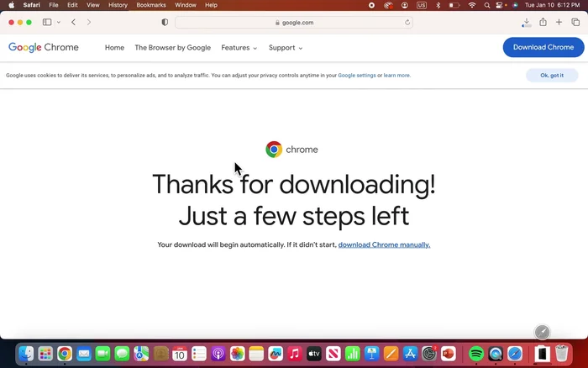Open the Help menu
Viewport: 588px width, 368px height.
point(211,5)
